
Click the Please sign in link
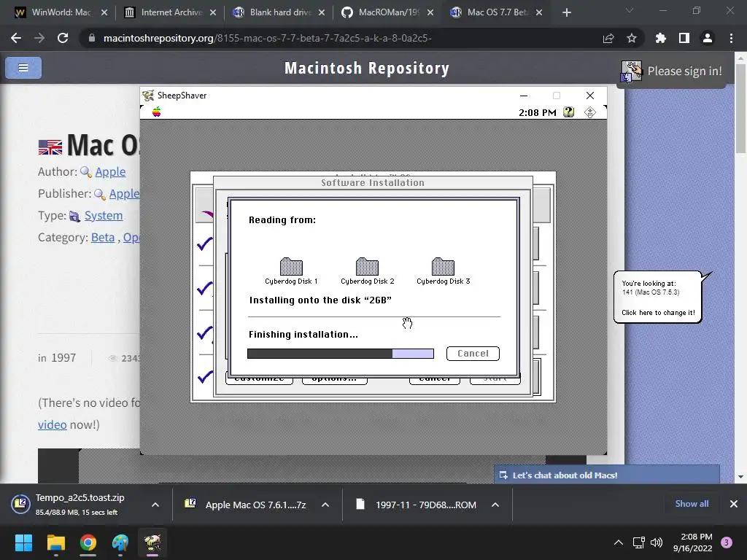[x=684, y=71]
